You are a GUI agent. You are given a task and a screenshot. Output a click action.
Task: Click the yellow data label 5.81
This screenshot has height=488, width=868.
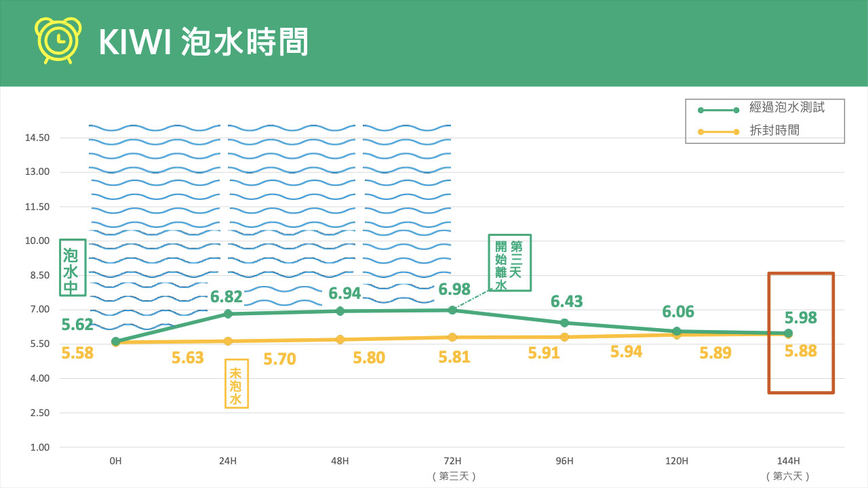(x=454, y=357)
